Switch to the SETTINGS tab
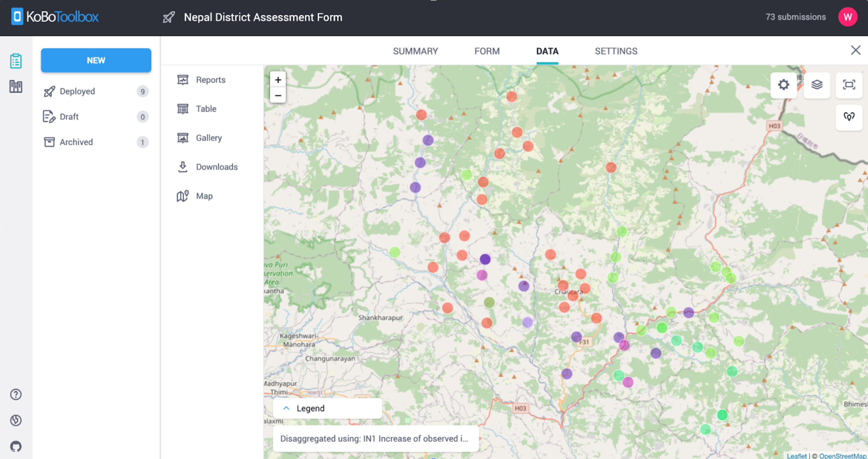 (x=616, y=51)
